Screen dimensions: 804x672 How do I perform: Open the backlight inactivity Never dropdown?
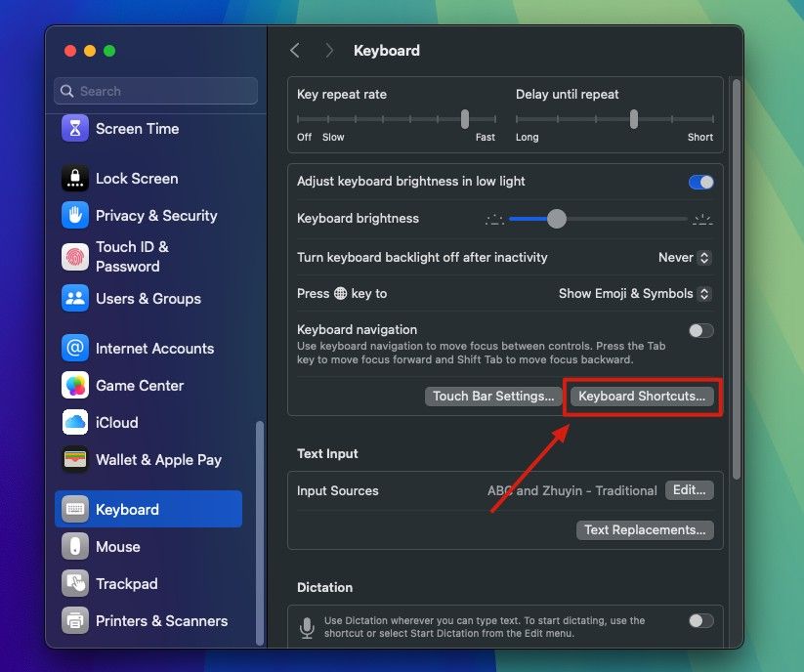(685, 257)
